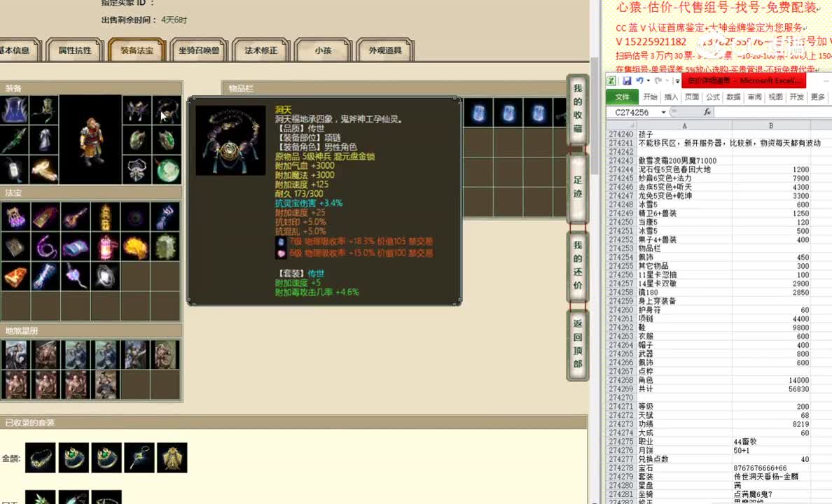Click the blue claw hand treasure

tap(165, 217)
